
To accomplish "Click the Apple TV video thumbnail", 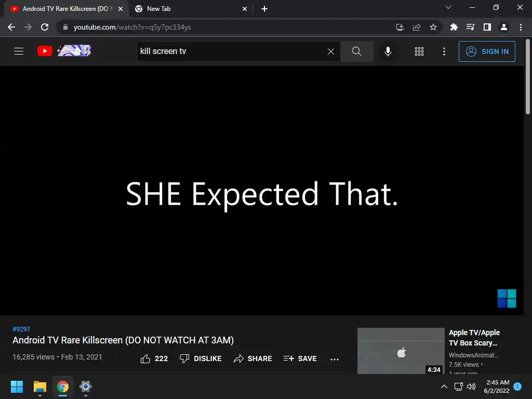I will [401, 351].
